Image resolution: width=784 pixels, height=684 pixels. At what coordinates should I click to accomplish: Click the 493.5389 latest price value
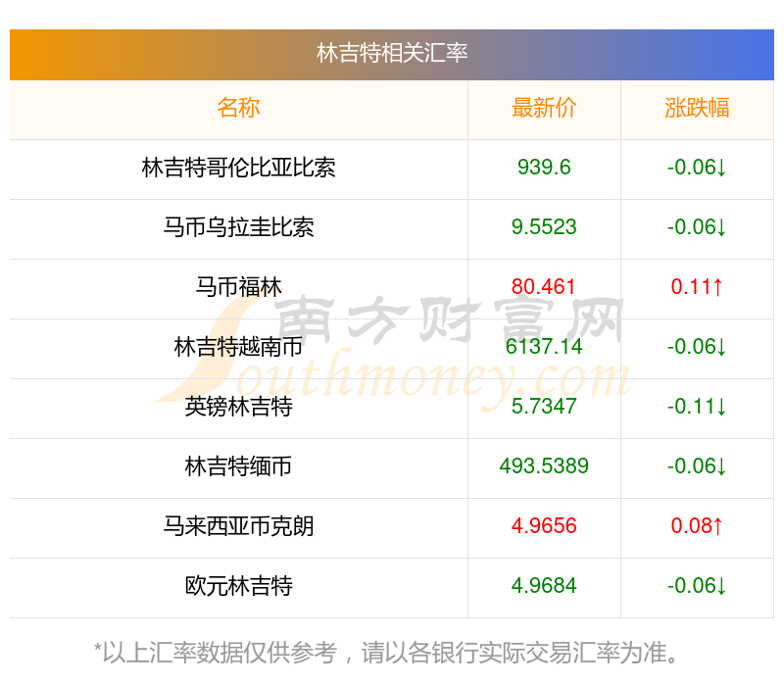point(544,466)
